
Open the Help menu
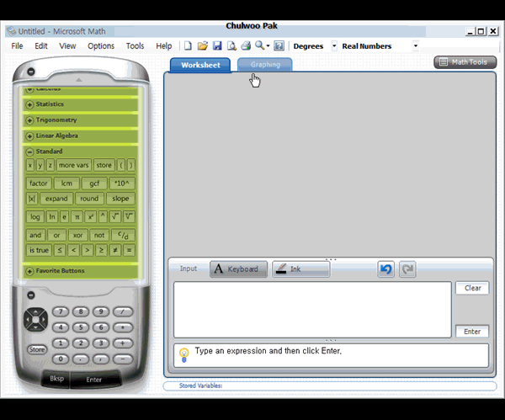pos(164,46)
